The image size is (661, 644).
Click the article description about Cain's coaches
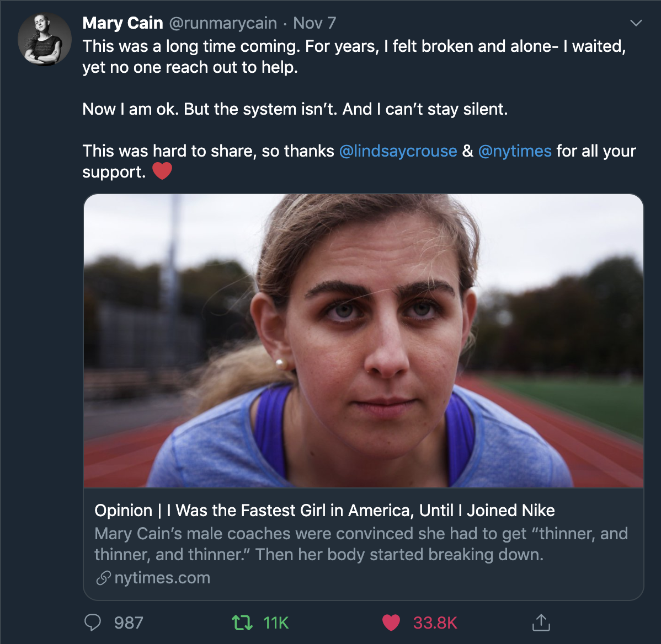coord(361,544)
